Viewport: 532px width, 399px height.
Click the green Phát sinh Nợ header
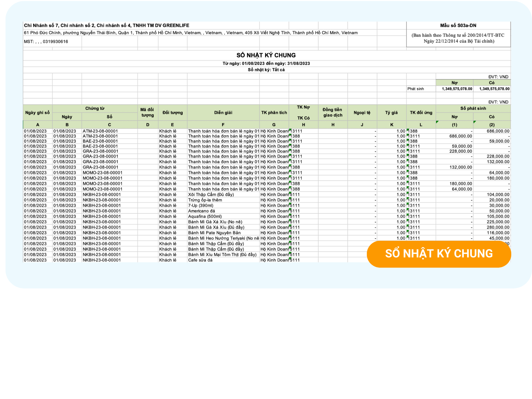coord(454,83)
